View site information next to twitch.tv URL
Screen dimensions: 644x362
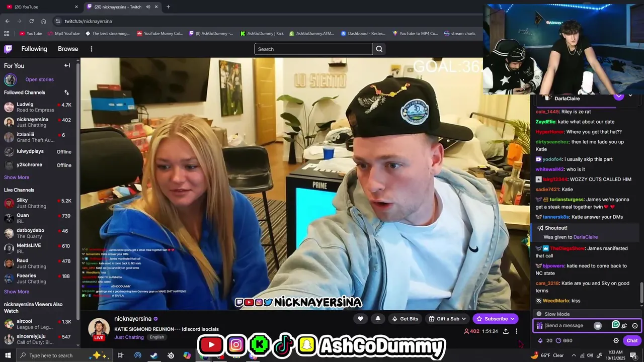tap(58, 21)
